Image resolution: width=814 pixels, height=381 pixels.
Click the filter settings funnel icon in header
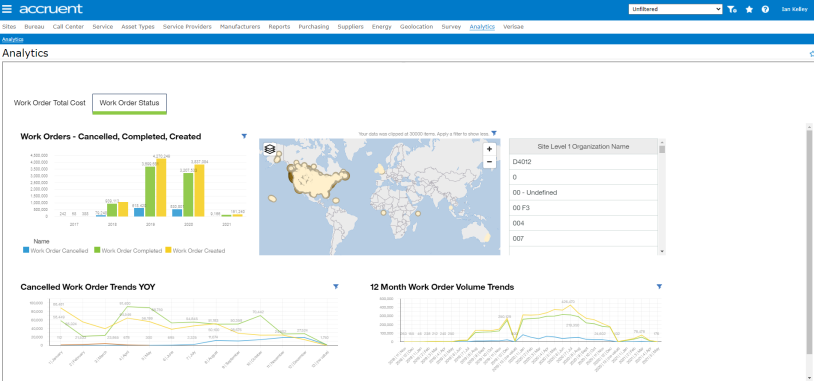[x=732, y=9]
